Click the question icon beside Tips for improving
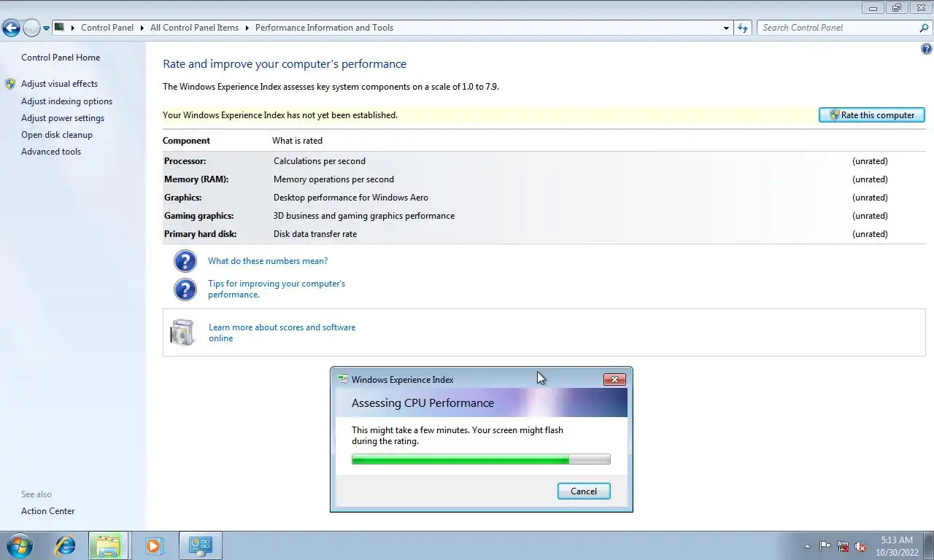This screenshot has height=560, width=934. (x=185, y=289)
